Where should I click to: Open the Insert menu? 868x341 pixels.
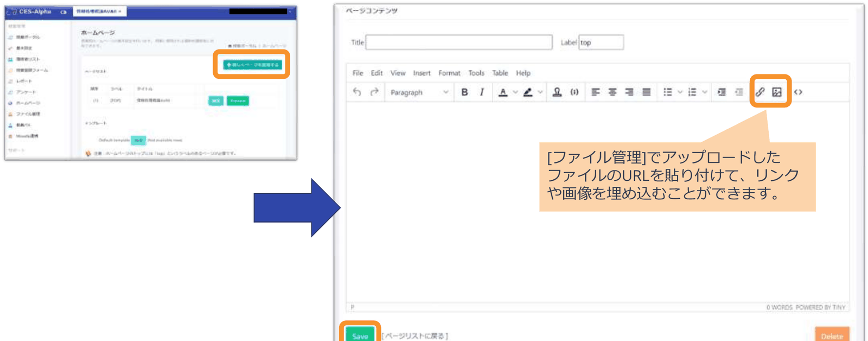pos(422,73)
